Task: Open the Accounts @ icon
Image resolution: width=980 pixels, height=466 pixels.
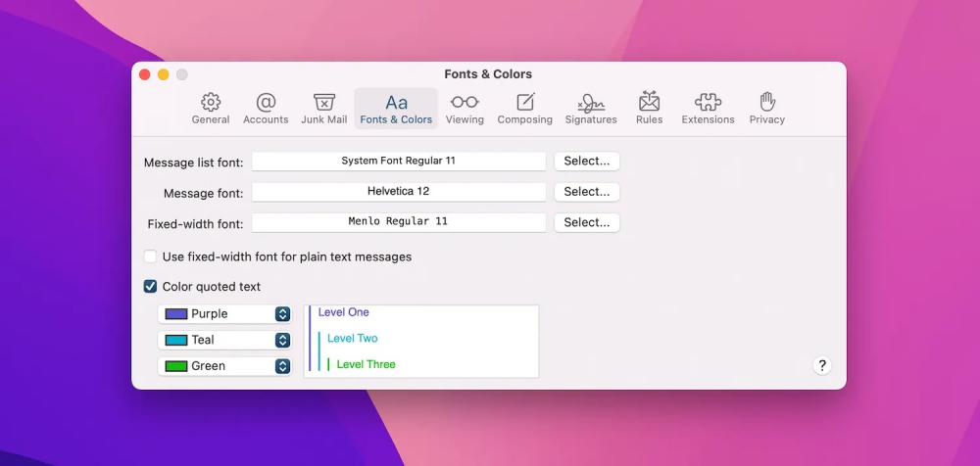Action: [x=266, y=103]
